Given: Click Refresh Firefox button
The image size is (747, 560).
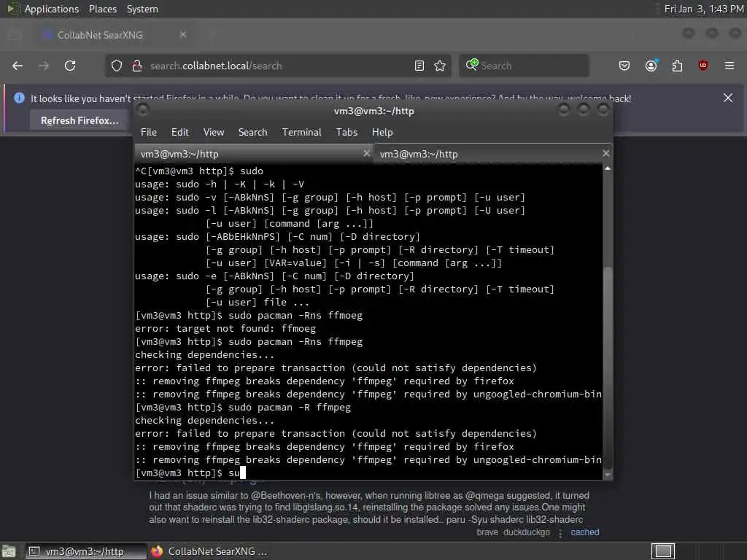Looking at the screenshot, I should 80,120.
